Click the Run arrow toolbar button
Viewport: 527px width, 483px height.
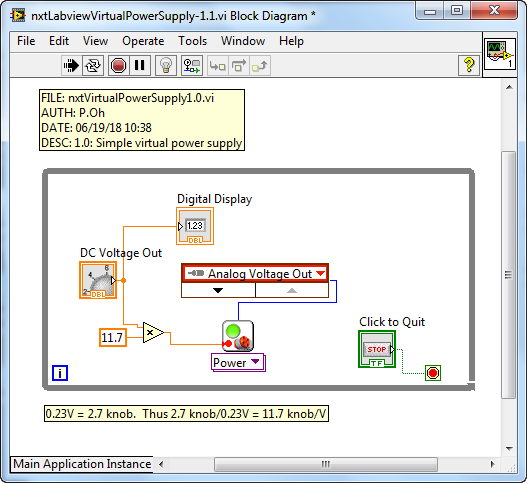(x=71, y=65)
